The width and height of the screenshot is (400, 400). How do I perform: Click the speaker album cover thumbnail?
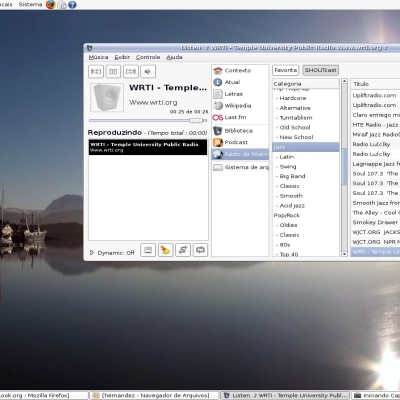[107, 97]
